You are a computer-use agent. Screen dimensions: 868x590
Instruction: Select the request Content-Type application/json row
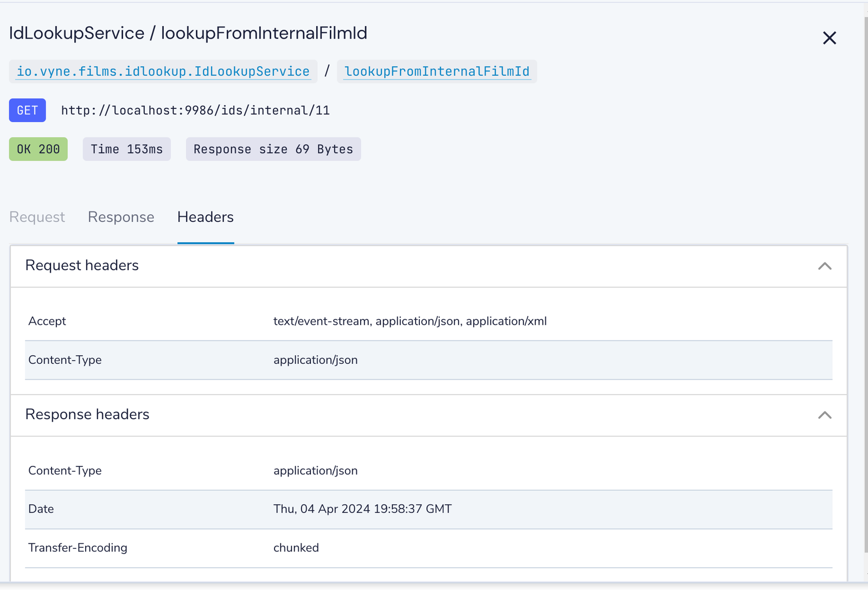(429, 360)
